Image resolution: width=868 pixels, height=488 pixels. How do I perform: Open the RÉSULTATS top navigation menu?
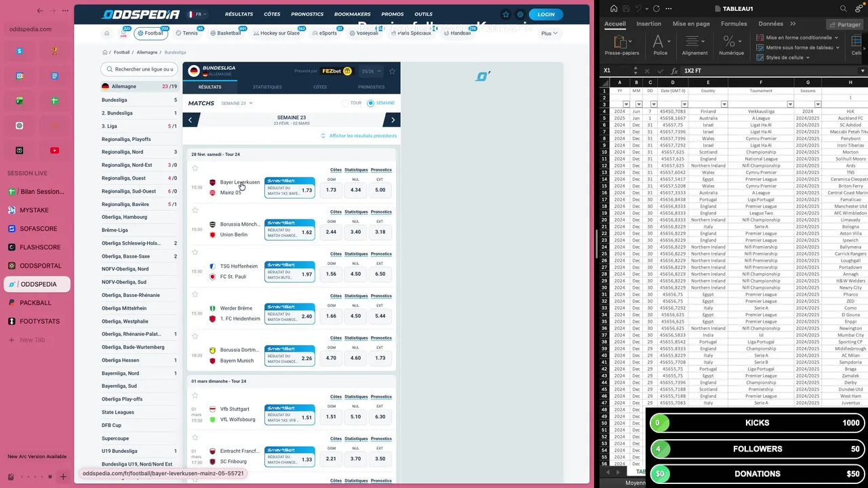(x=239, y=14)
